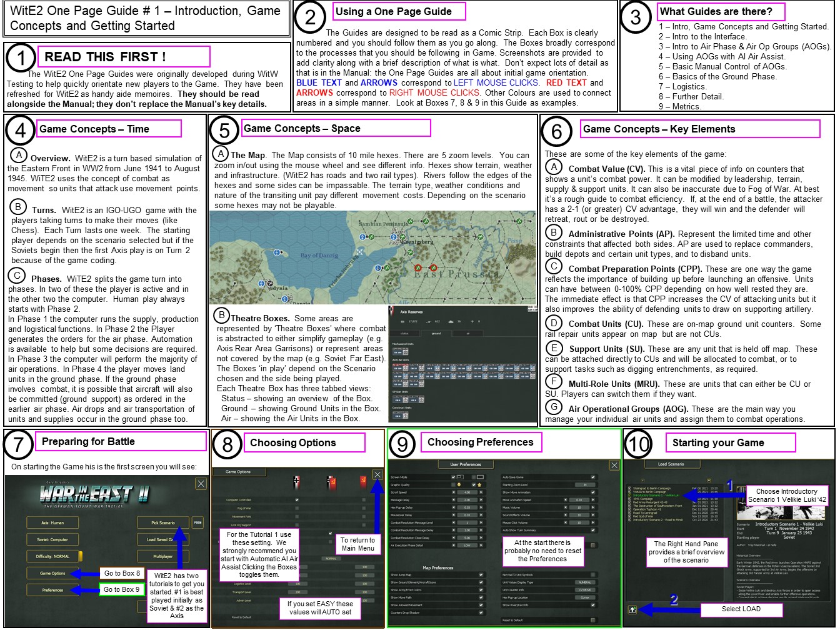Select the Axis flag icon in Game Options
Screen dimensions: 840x630
(296, 482)
